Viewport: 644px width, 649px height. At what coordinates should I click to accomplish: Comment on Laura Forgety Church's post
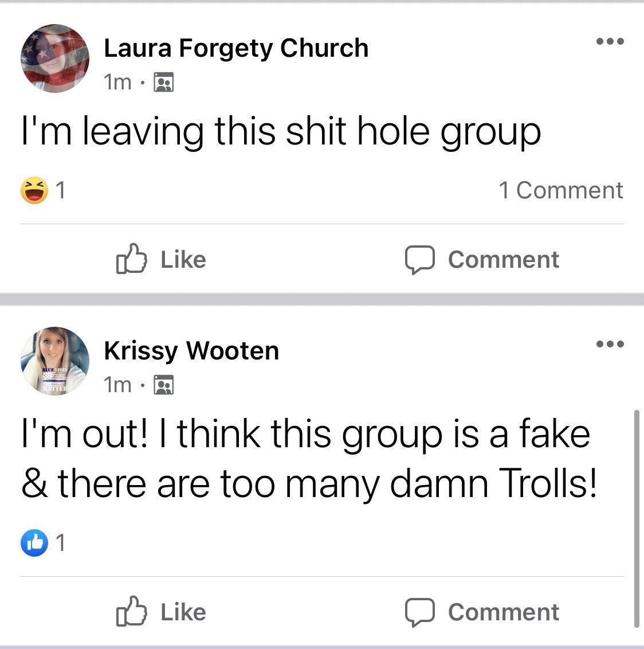(482, 260)
